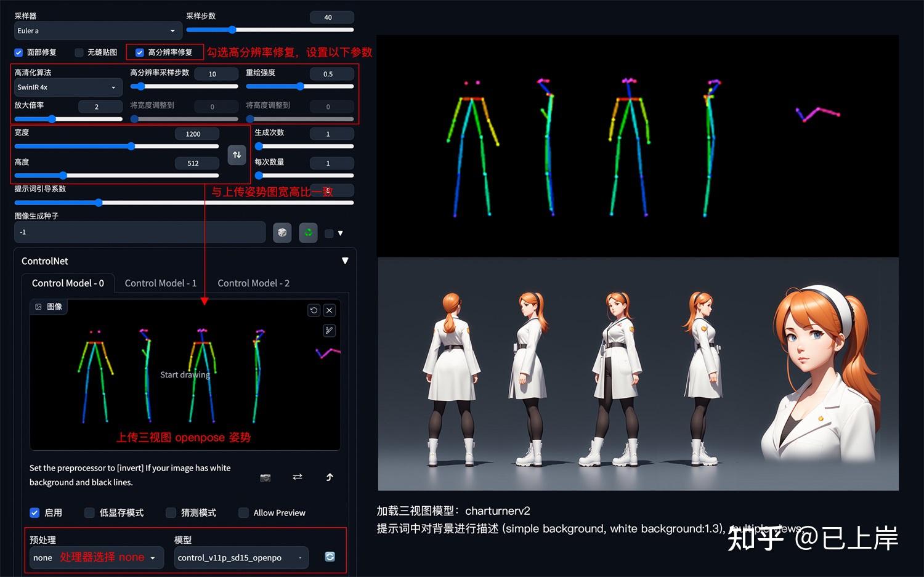924x577 pixels.
Task: Open the none preprocessor dropdown
Action: 95,557
